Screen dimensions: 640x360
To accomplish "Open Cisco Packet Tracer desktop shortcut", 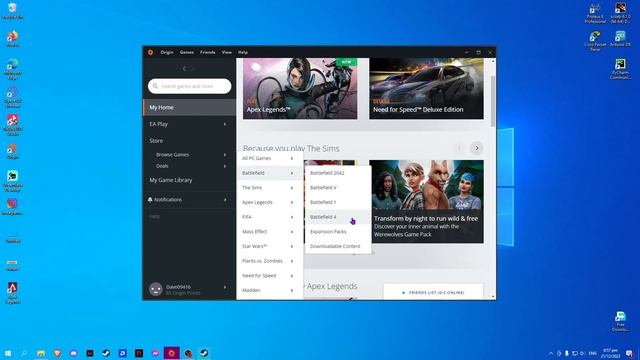I will tap(595, 41).
